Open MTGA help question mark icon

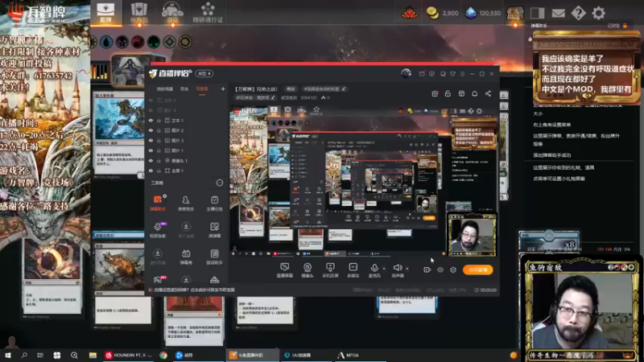pos(578,13)
